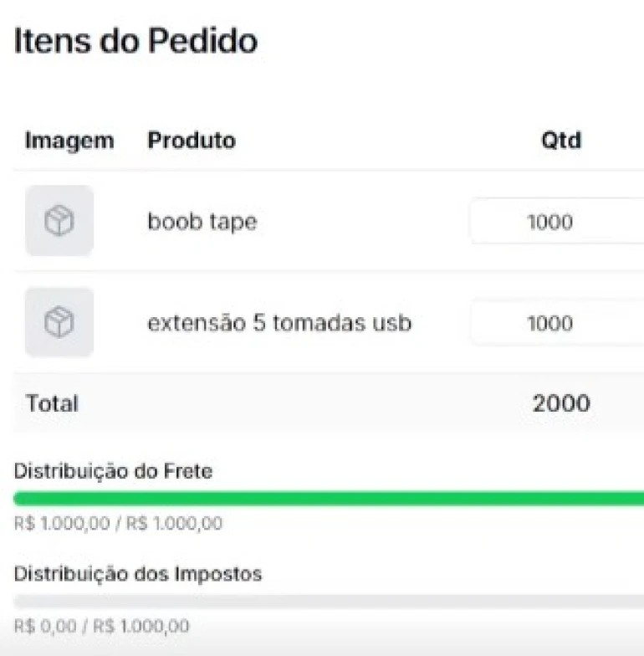Viewport: 644px width, 656px height.
Task: Click the extensão 5 tomadas usb box icon
Action: (59, 322)
